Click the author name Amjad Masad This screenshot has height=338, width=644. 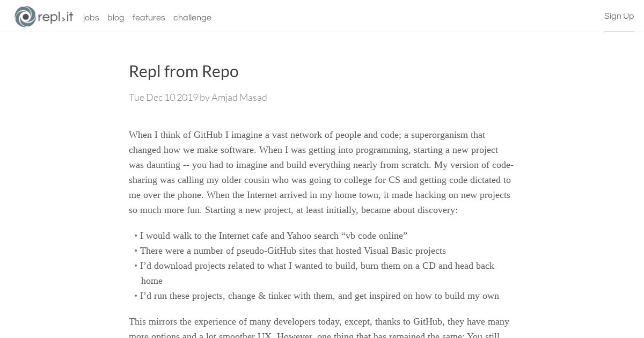point(239,97)
